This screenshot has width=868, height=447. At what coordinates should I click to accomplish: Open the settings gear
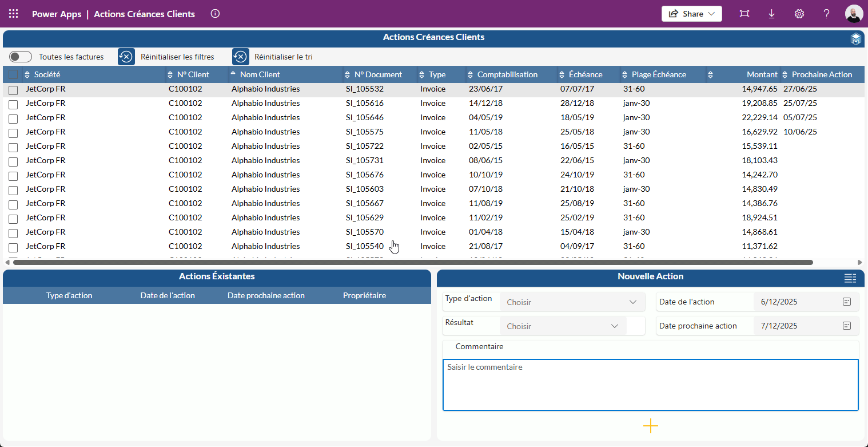799,14
